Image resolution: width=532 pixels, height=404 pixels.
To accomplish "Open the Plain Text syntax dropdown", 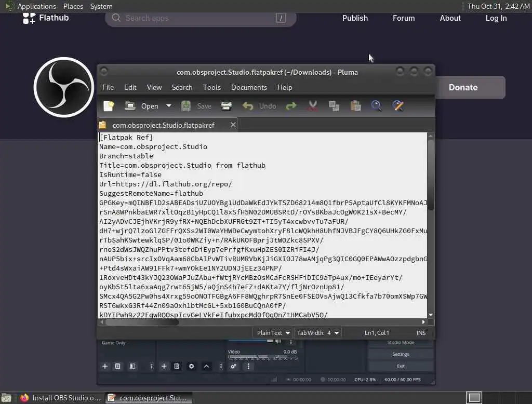I will [x=273, y=333].
